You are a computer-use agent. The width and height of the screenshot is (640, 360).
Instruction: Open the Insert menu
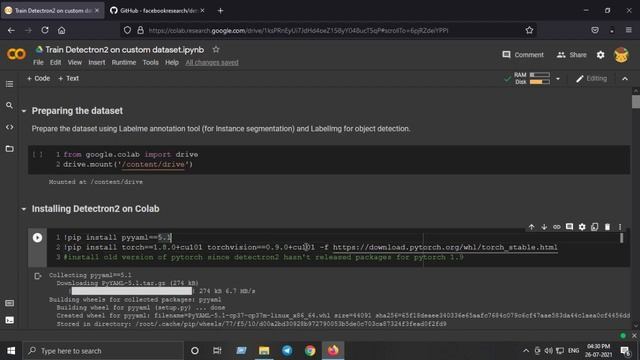(97, 62)
